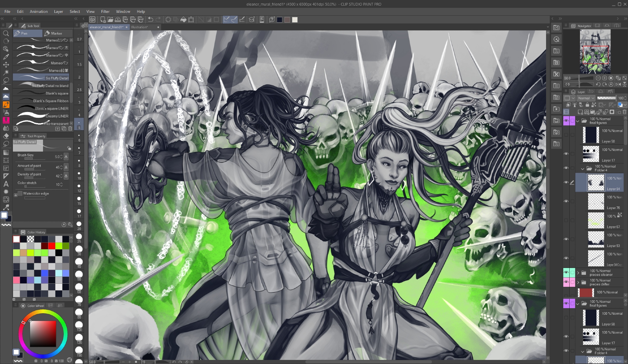Select the Eraser tool
Viewport: 628px width, 364px height.
click(6, 136)
